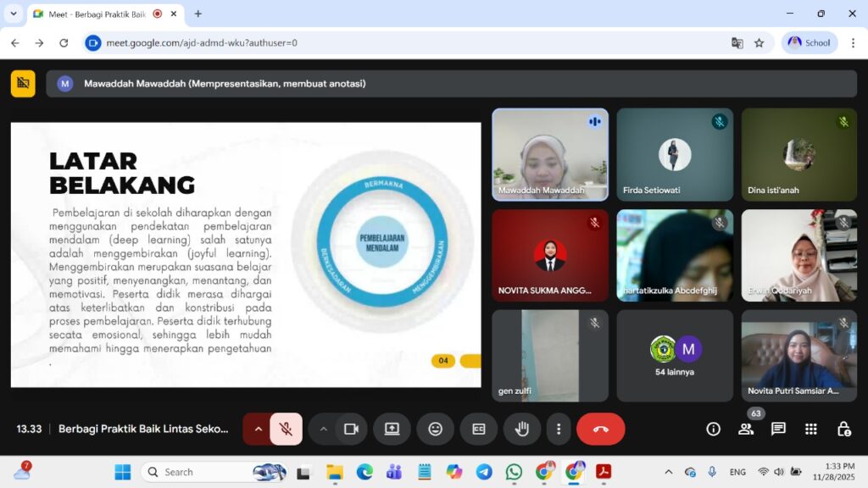868x488 pixels.
Task: Turn on closed captions
Action: coord(479,429)
